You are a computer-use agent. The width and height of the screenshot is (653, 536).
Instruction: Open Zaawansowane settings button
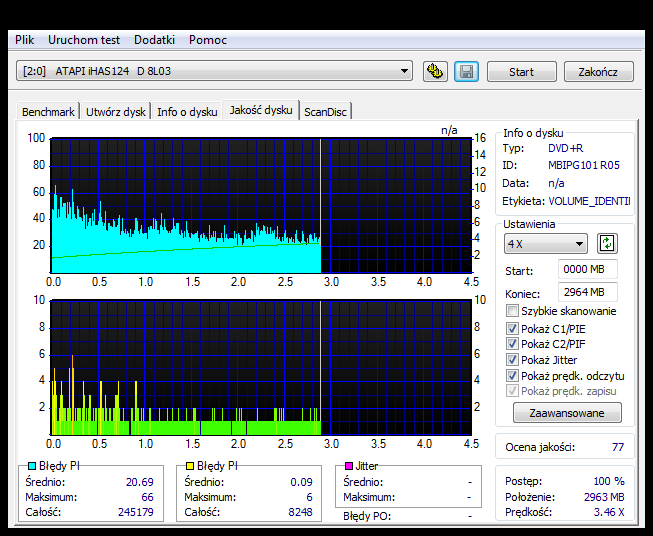(567, 413)
